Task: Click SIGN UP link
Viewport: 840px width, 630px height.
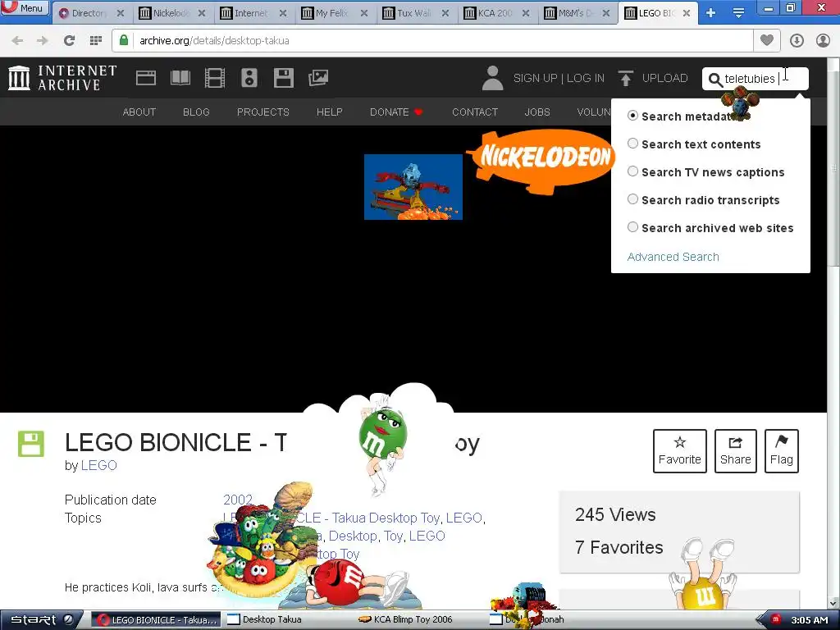Action: tap(535, 78)
